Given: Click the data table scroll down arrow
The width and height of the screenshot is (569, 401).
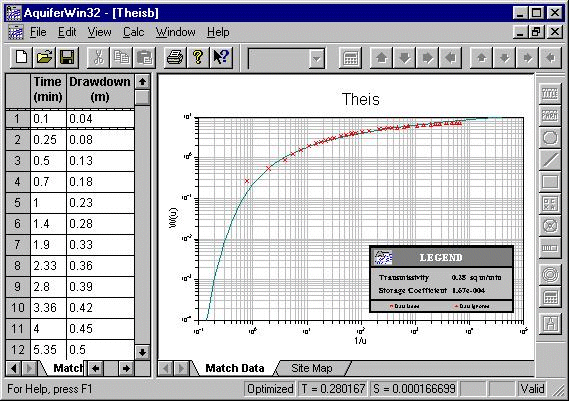Looking at the screenshot, I should click(142, 352).
